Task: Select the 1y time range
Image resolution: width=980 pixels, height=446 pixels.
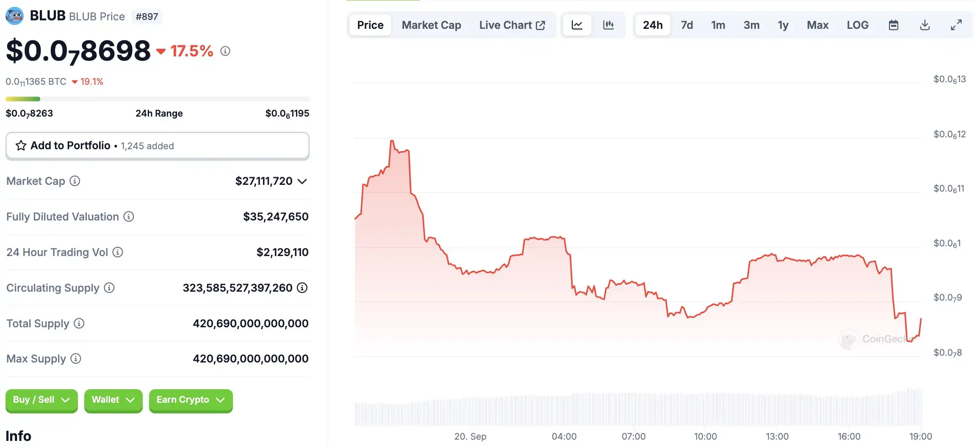Action: [783, 25]
